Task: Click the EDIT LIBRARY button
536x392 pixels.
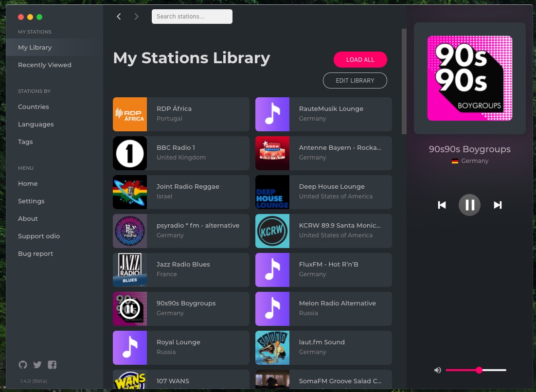Action: 355,81
